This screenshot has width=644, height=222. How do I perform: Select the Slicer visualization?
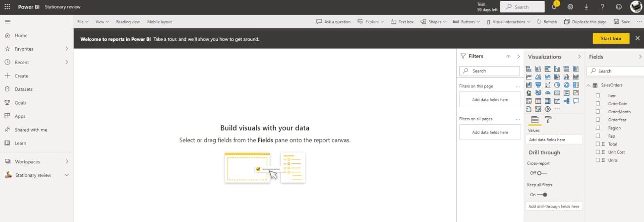tap(529, 101)
